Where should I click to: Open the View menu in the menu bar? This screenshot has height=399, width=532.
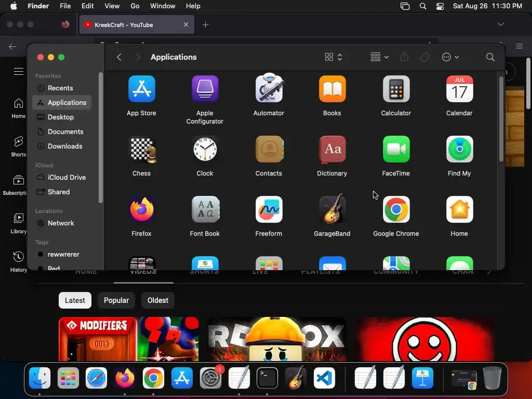coord(112,6)
